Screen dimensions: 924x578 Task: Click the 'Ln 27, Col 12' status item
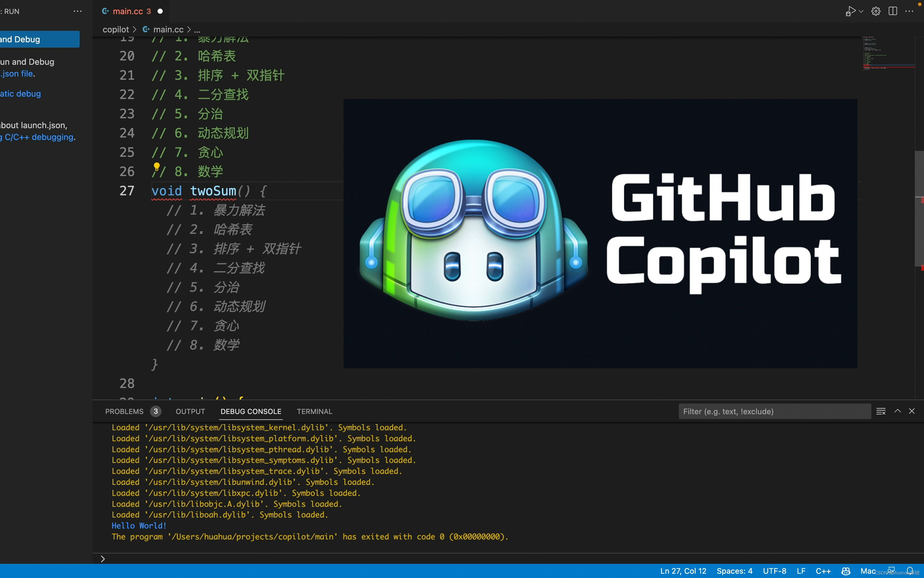[x=683, y=571]
